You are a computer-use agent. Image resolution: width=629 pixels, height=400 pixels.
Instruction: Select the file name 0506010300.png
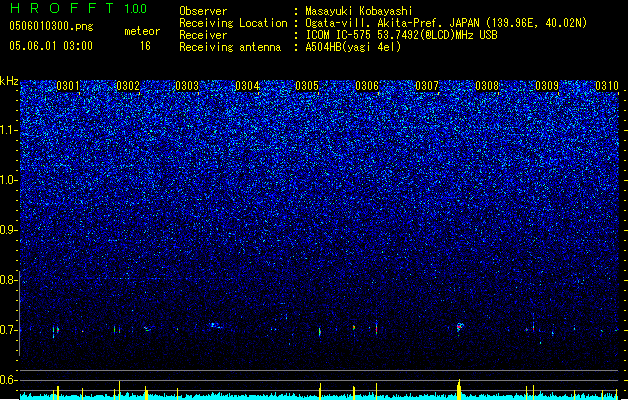tap(51, 26)
